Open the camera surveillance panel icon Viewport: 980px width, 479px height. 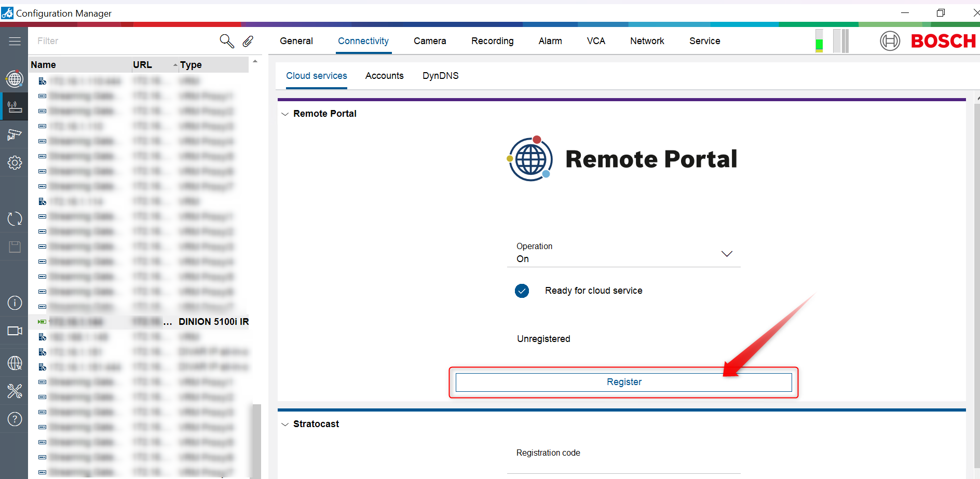click(15, 134)
